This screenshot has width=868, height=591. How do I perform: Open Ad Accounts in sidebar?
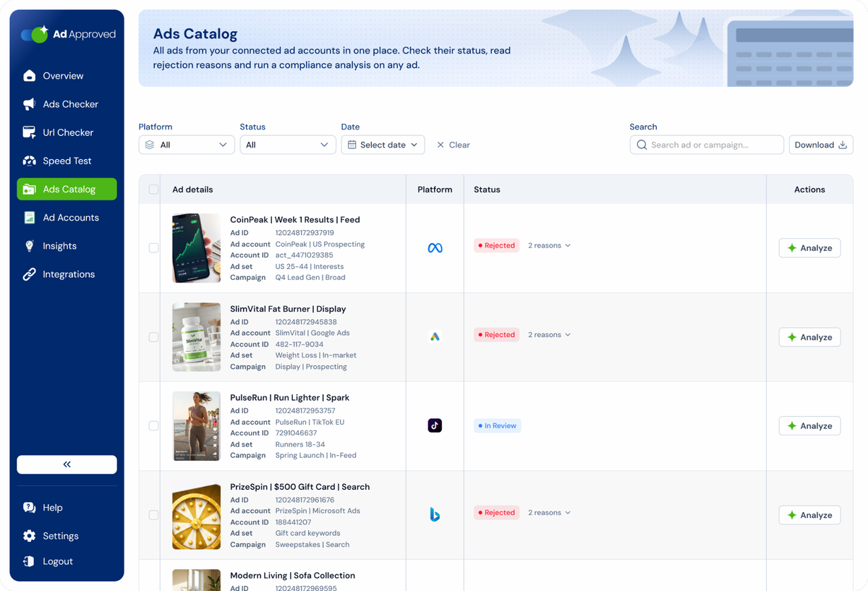pos(67,218)
